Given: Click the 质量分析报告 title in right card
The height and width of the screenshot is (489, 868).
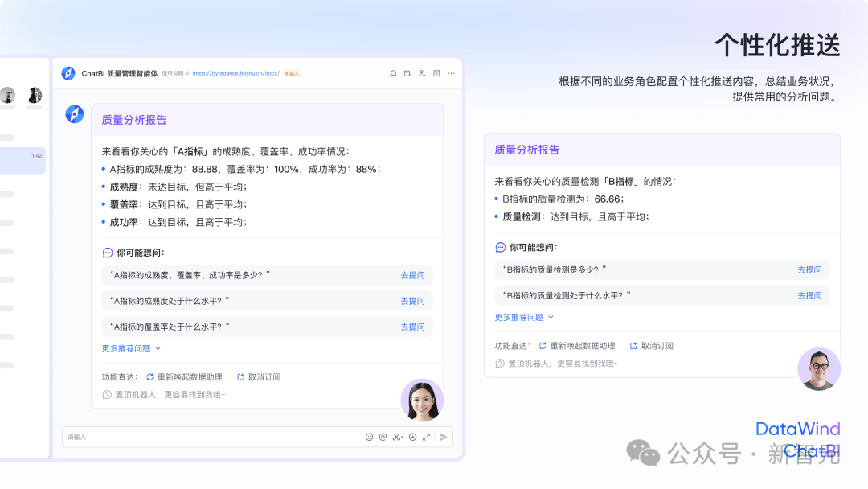Looking at the screenshot, I should 527,150.
